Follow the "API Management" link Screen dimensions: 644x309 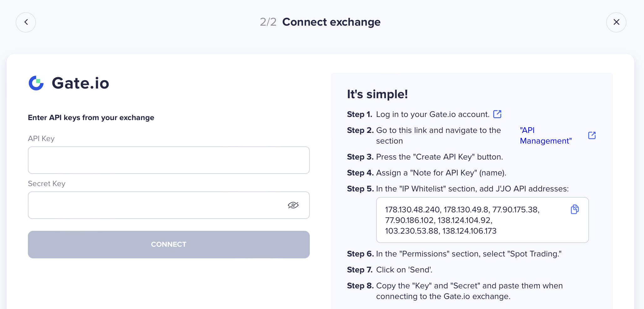pos(545,135)
